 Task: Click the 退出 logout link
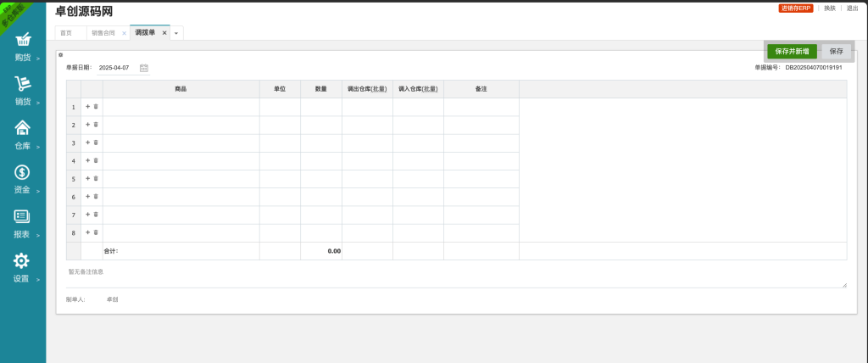click(853, 8)
